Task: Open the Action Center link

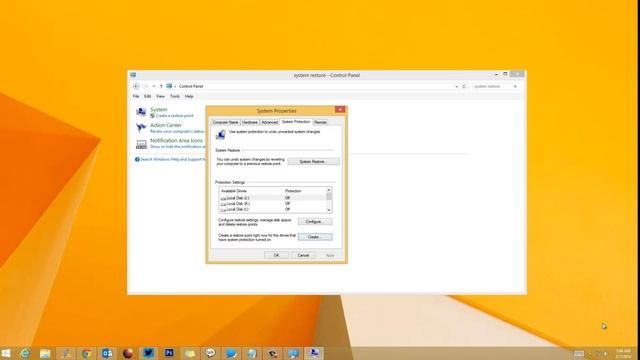Action: click(x=166, y=125)
